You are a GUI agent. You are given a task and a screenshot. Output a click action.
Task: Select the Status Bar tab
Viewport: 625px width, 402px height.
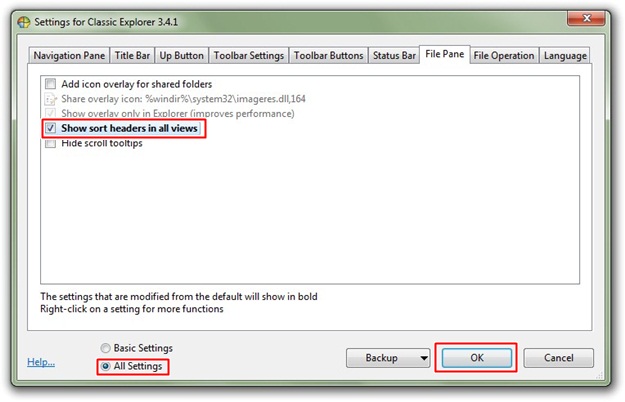pos(394,55)
